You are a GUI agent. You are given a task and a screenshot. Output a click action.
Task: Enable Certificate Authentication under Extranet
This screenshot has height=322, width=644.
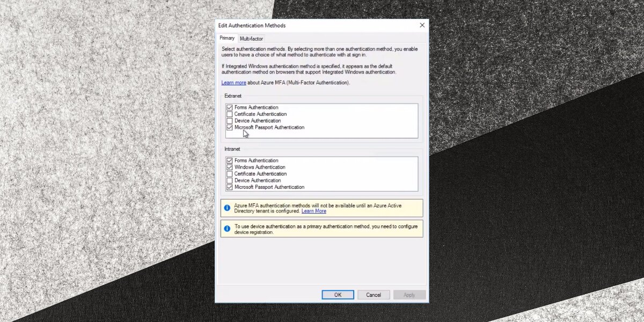coord(230,114)
